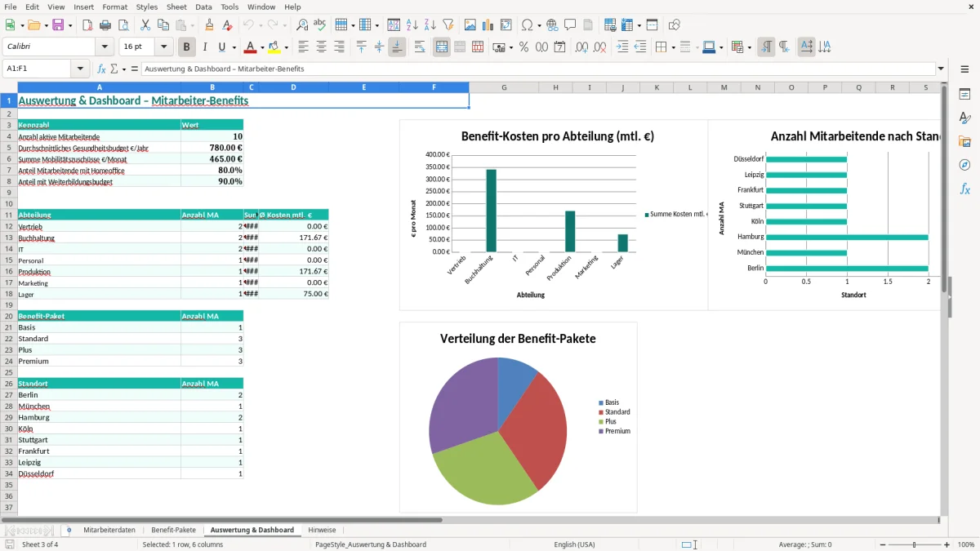The image size is (980, 551).
Task: Toggle Italic formatting
Action: 205,47
